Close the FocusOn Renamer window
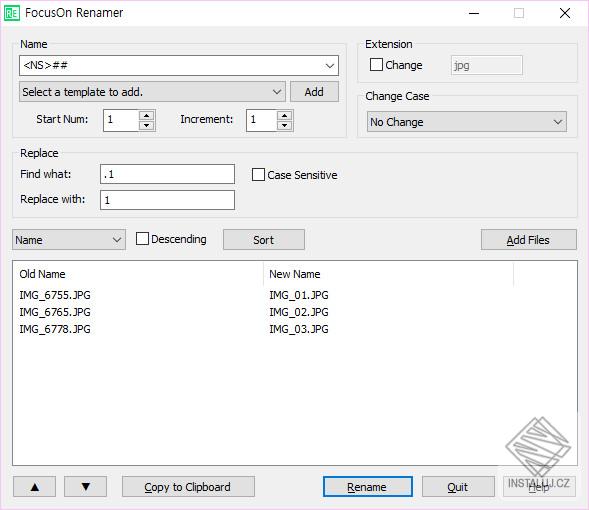This screenshot has width=589, height=510. [x=565, y=13]
